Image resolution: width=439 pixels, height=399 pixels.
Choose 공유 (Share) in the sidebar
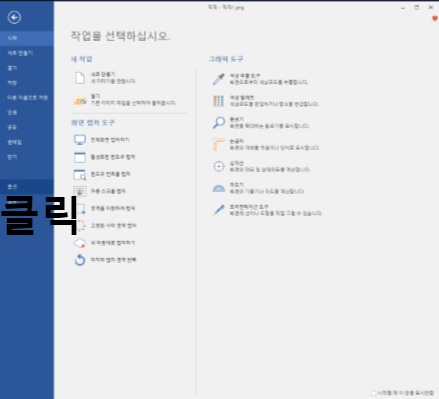coord(27,127)
